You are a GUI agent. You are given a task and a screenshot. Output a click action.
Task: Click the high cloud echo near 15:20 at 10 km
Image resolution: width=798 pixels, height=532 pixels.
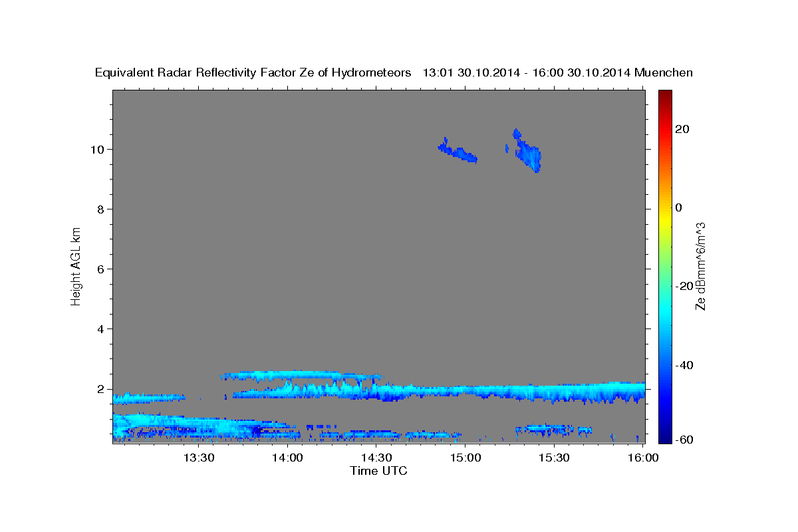pos(528,152)
